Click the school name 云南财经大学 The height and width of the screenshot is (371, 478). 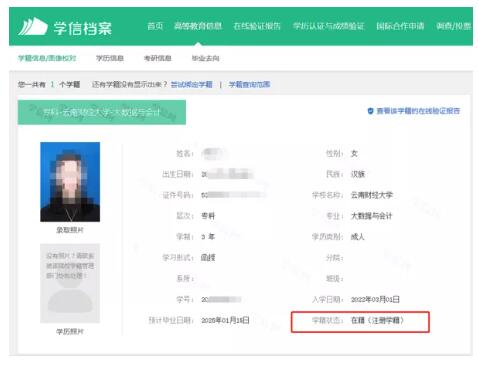(372, 195)
